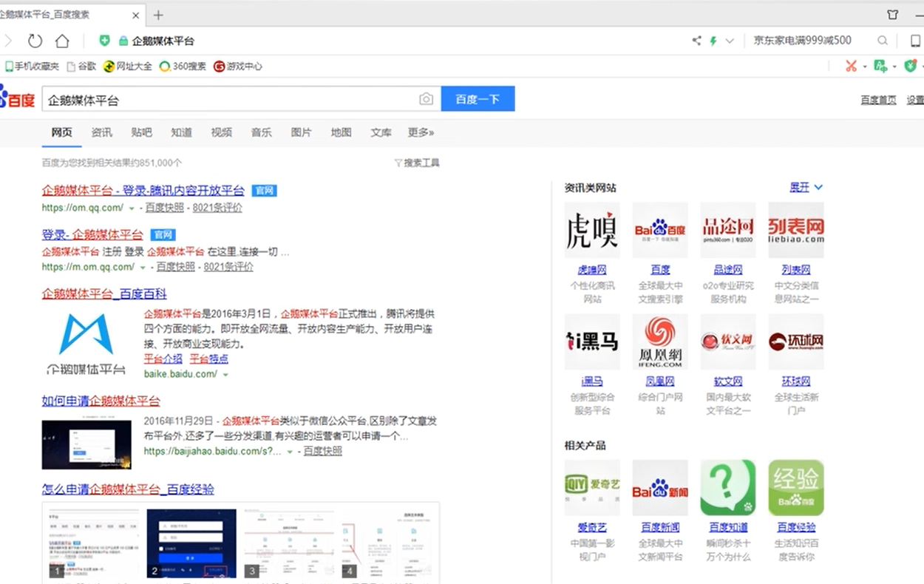Open dropdown arrow next to https://om.qq.com/

pos(132,208)
